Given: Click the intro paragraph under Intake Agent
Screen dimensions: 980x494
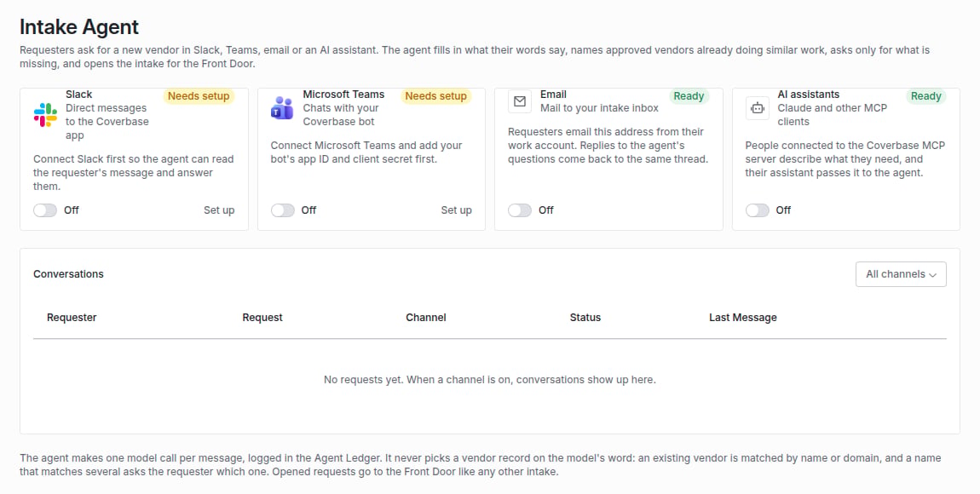Looking at the screenshot, I should pos(475,57).
